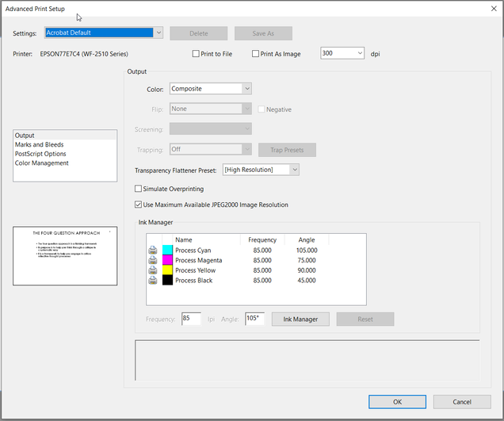The image size is (504, 421).
Task: Click the magenta ink color swatch
Action: click(167, 261)
